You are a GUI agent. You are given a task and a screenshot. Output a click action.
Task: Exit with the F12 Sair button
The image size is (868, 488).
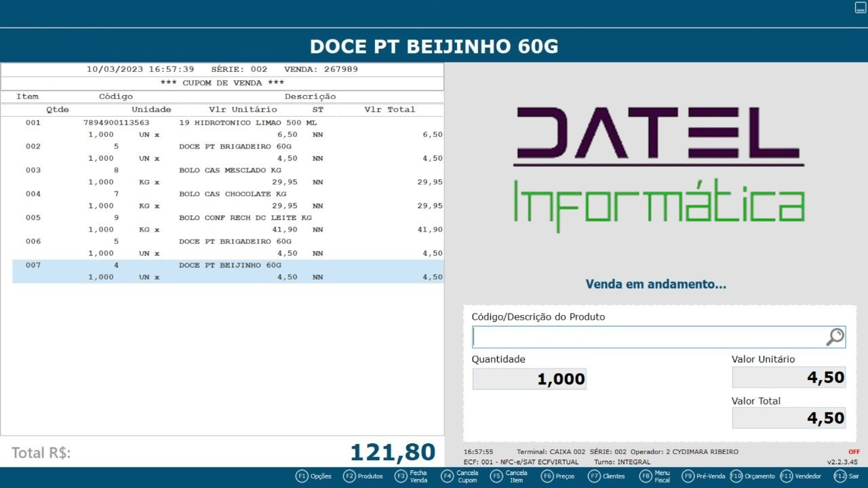pos(840,476)
